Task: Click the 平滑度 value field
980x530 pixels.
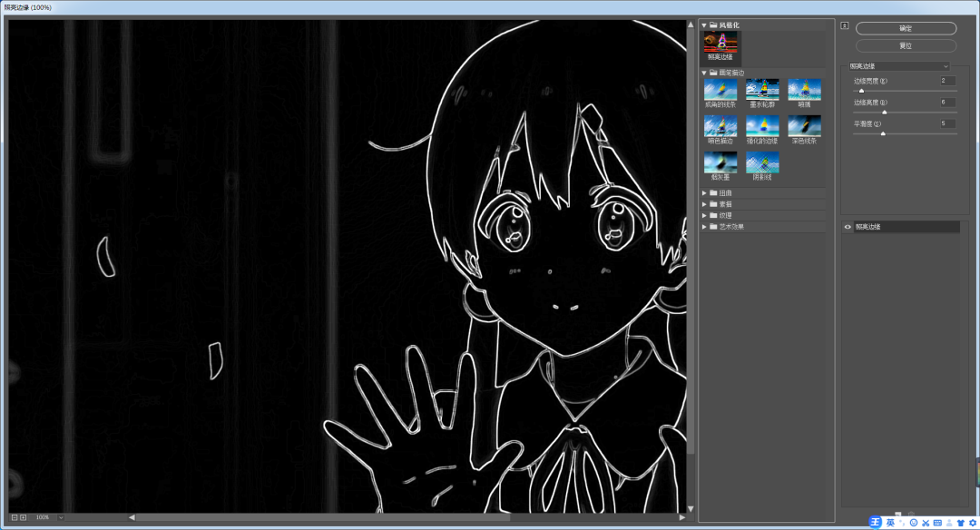Action: click(x=947, y=123)
